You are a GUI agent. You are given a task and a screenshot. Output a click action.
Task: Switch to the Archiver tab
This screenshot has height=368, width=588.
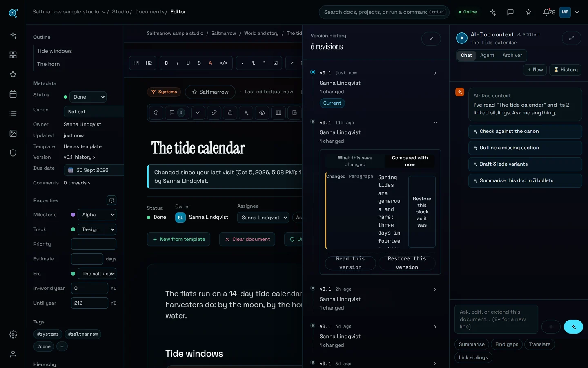[512, 56]
